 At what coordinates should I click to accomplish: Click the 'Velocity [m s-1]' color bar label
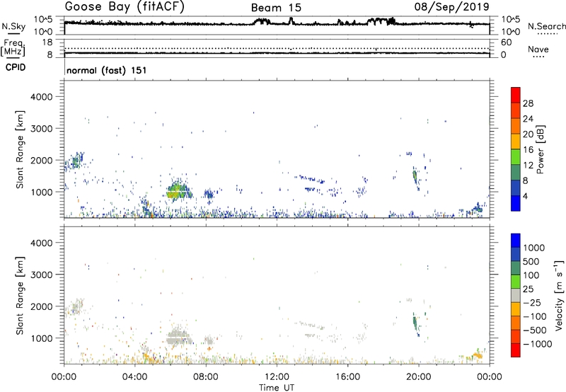tap(559, 295)
